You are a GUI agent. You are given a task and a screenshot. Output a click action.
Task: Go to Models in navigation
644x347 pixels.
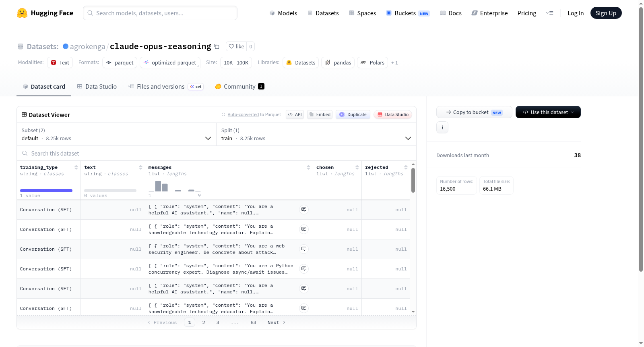pyautogui.click(x=283, y=13)
